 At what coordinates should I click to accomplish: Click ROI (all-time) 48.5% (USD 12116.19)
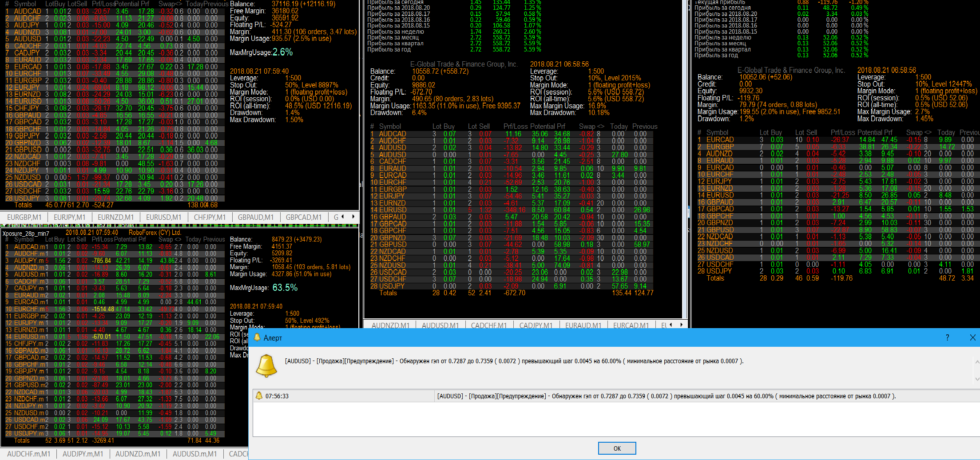318,106
